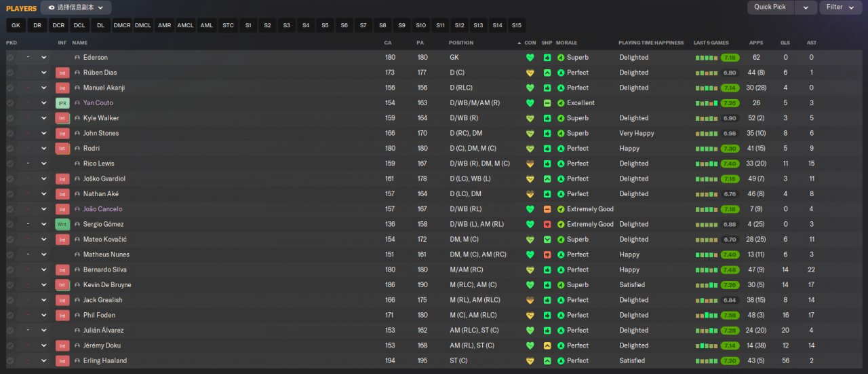Select the DMCL position slot

tap(143, 25)
